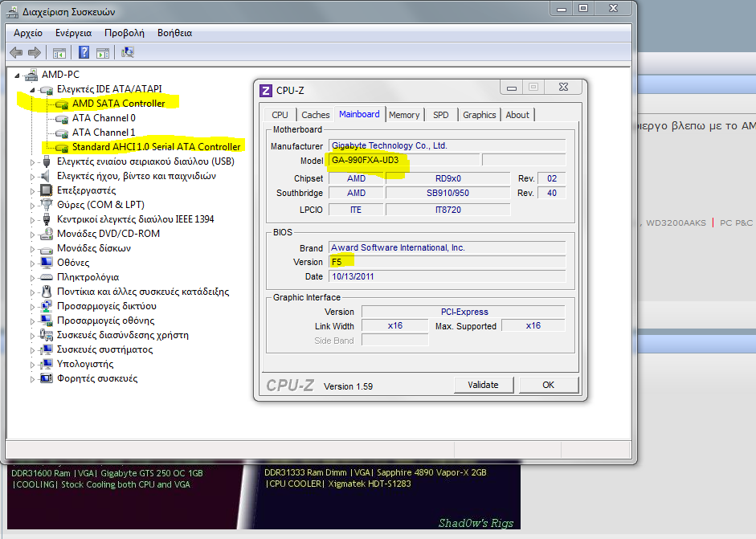
Task: Click the show/hide action pane icon
Action: pyautogui.click(x=103, y=53)
